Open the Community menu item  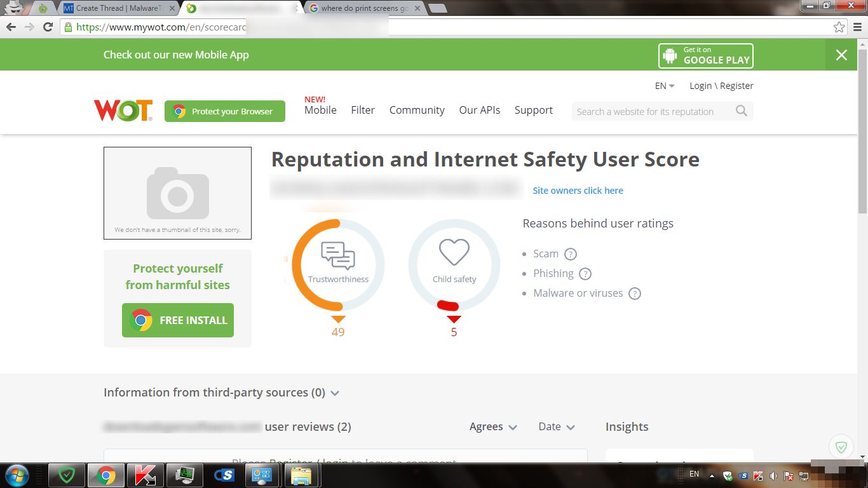tap(417, 110)
